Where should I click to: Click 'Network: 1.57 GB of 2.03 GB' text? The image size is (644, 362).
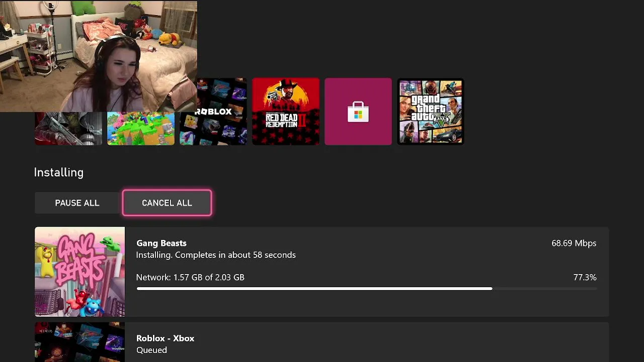click(x=190, y=278)
